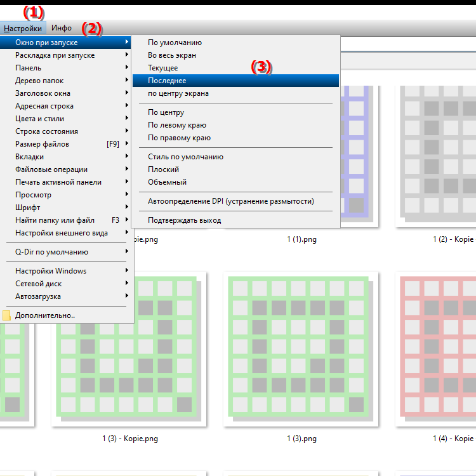Image resolution: width=476 pixels, height=476 pixels.
Task: Choose По правому краю alignment
Action: [x=235, y=138]
